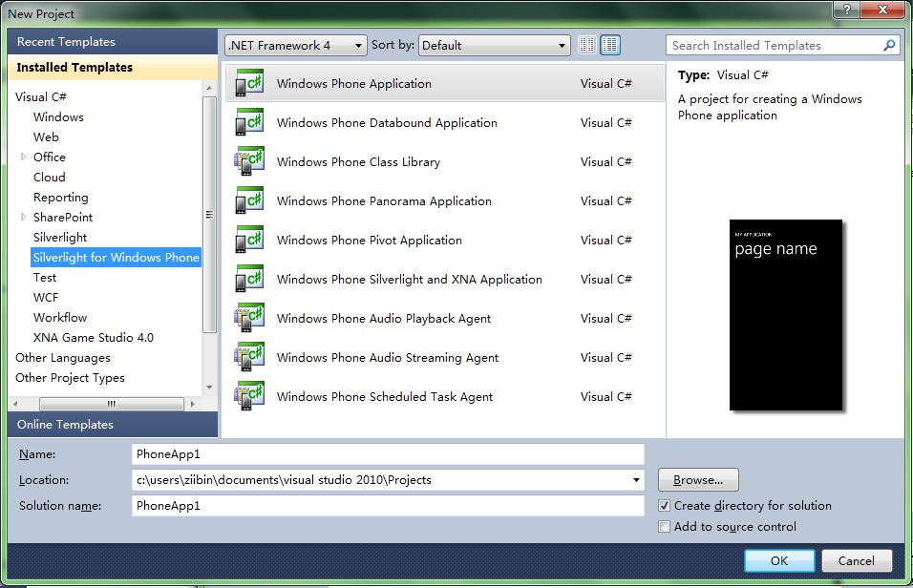Switch to small icons view

587,45
